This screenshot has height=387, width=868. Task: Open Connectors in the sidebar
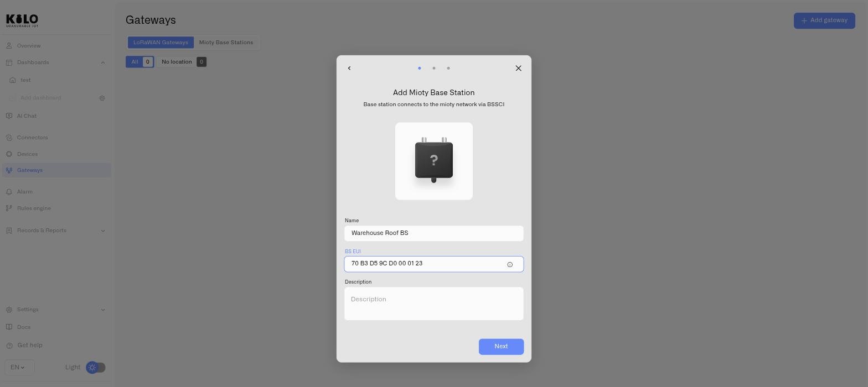[56, 138]
